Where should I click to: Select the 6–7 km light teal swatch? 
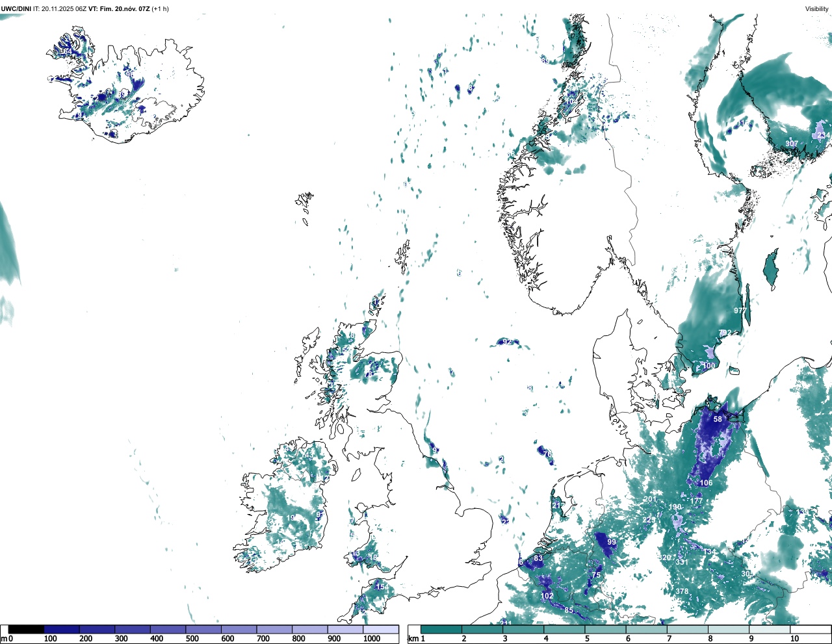click(x=647, y=629)
